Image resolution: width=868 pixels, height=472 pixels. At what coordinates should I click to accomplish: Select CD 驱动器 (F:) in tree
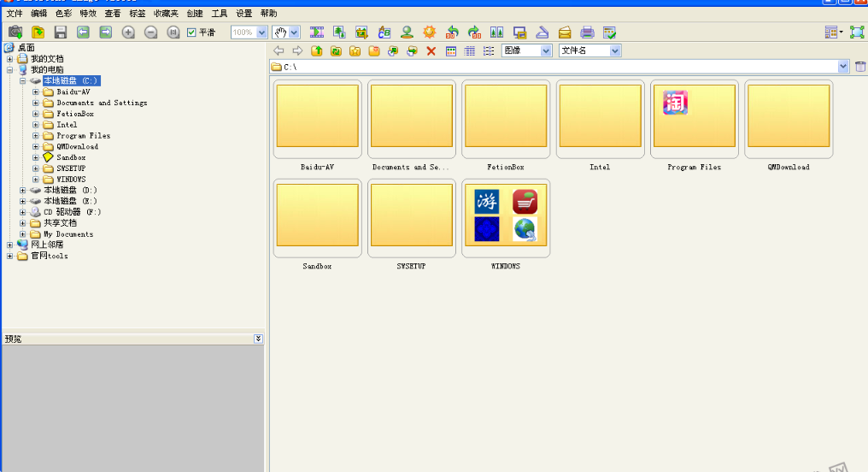(73, 212)
